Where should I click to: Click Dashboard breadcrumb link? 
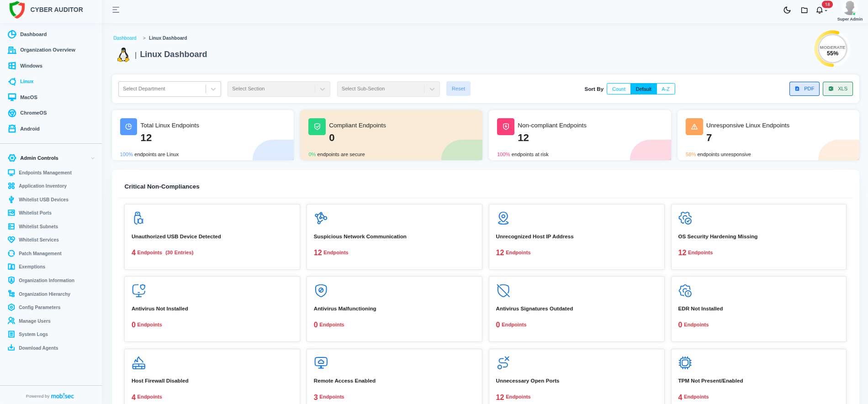tap(125, 38)
